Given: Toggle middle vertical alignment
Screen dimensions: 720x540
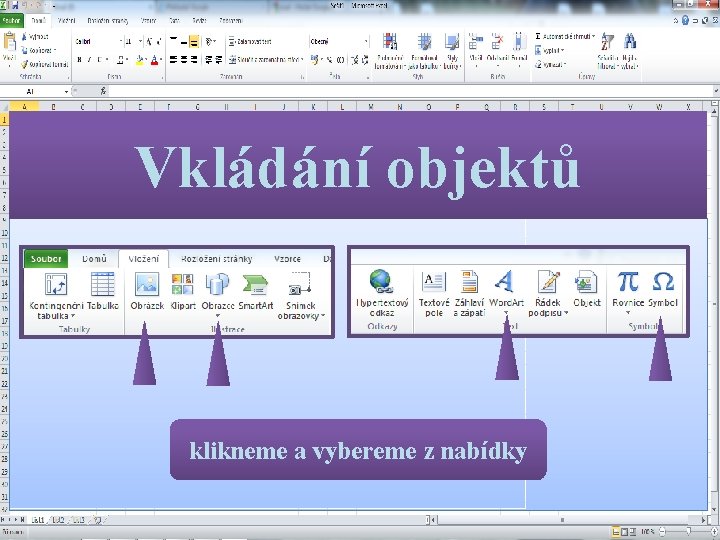Looking at the screenshot, I should point(184,41).
